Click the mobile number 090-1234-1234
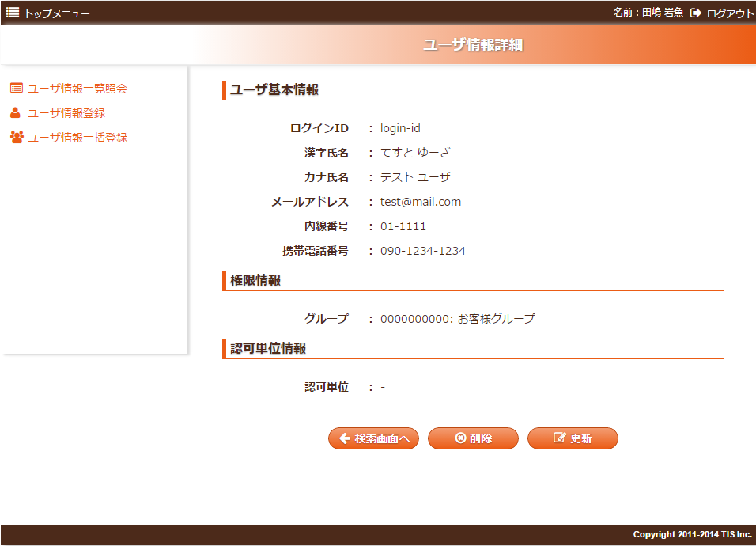Screen dimensions: 756x546 pyautogui.click(x=423, y=251)
